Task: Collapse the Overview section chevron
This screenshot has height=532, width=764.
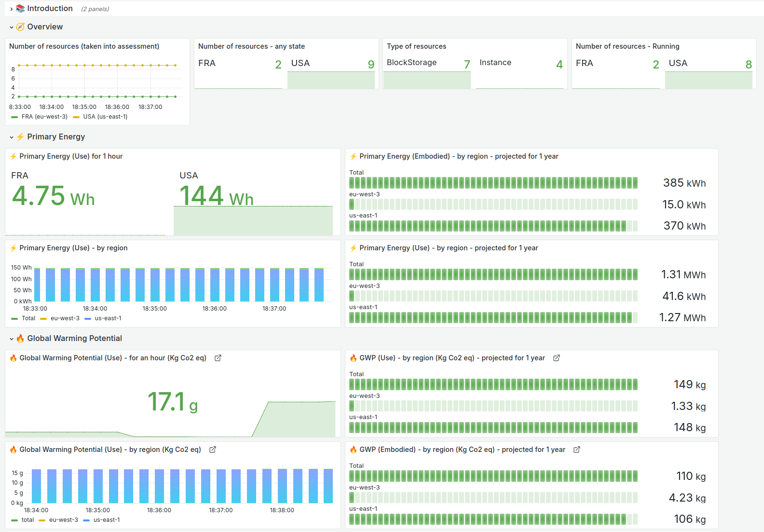Action: tap(12, 27)
